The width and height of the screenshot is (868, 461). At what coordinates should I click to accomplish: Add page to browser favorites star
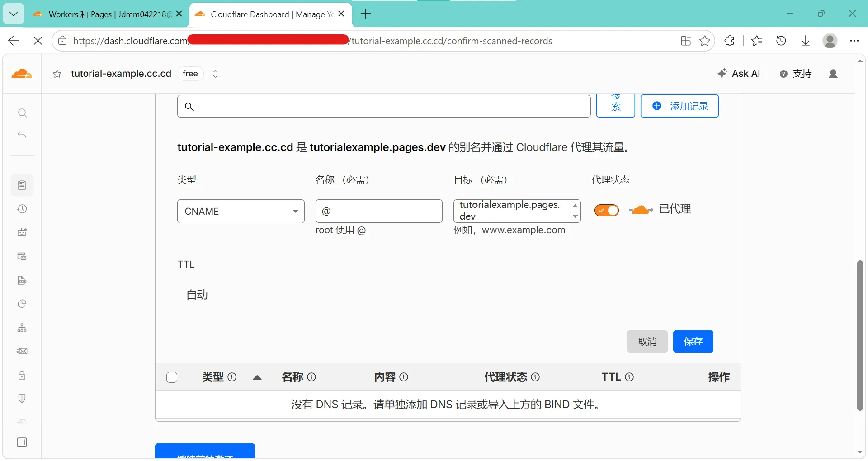pos(705,41)
